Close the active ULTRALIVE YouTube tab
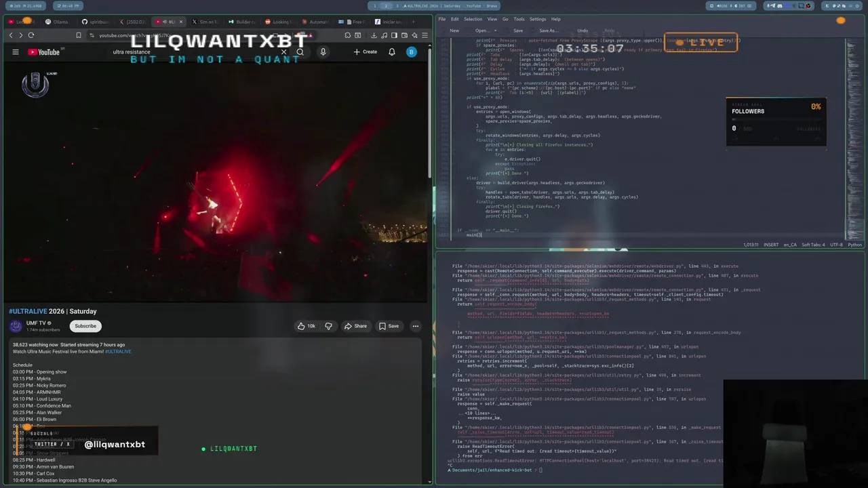The width and height of the screenshot is (868, 488). 180,22
